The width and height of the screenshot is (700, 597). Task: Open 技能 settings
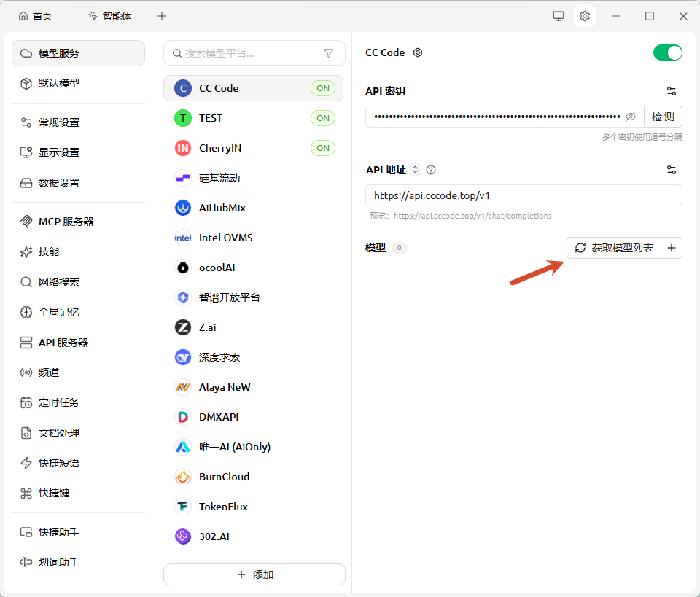(78, 251)
